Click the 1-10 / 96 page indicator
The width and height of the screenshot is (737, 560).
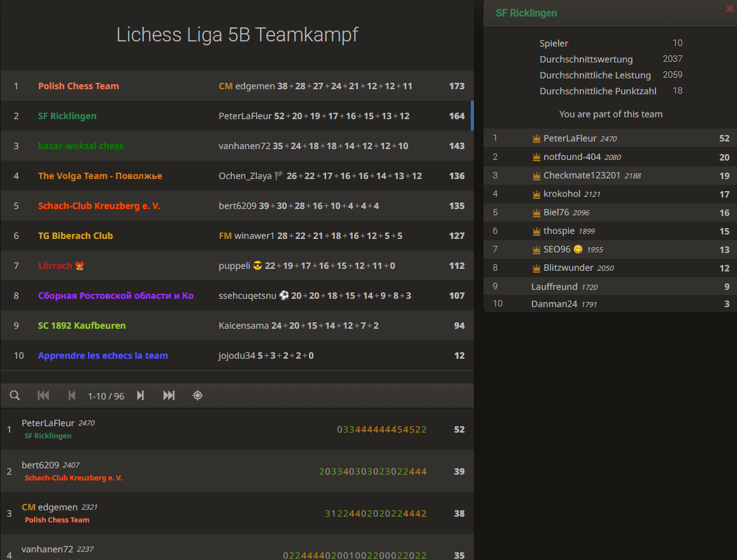(106, 396)
